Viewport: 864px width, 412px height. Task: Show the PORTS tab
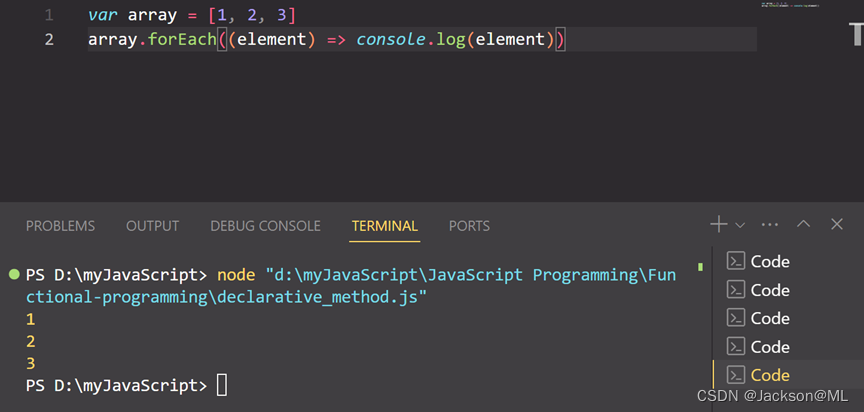(469, 226)
